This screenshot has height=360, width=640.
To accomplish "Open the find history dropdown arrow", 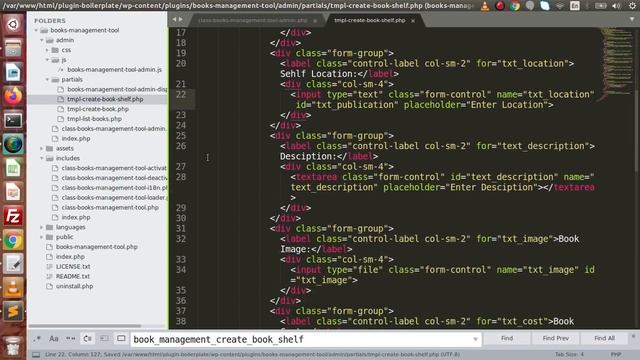I will click(475, 339).
